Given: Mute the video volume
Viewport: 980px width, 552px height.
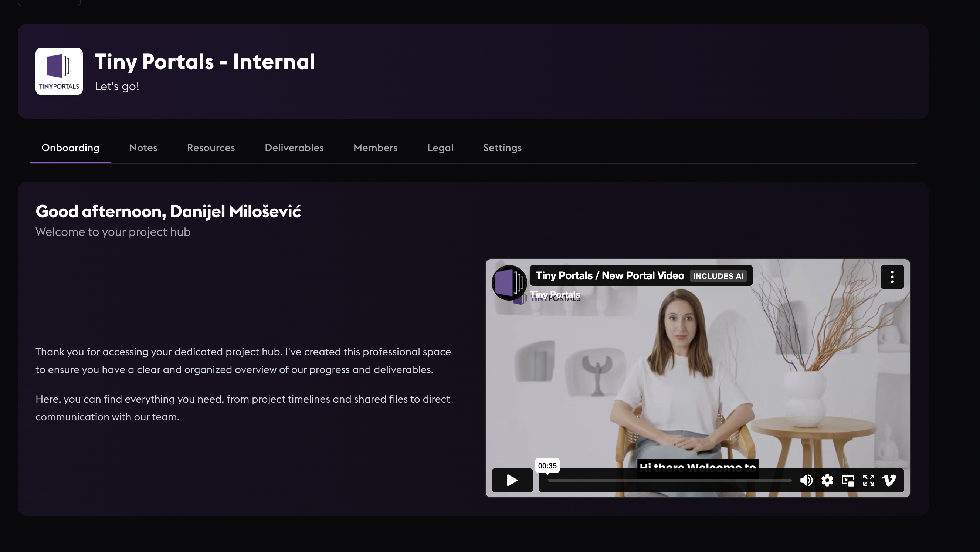Looking at the screenshot, I should (806, 480).
